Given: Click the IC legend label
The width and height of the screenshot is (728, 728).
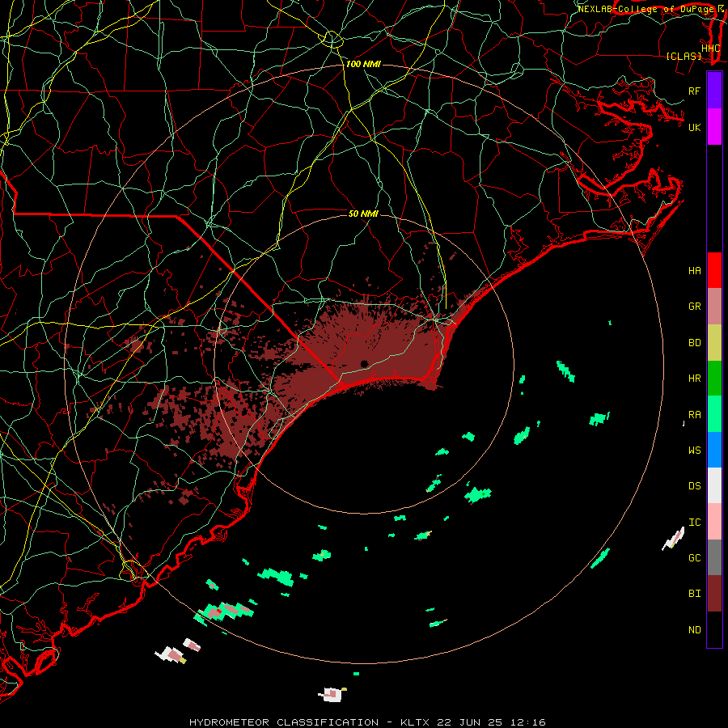Looking at the screenshot, I should (x=694, y=523).
